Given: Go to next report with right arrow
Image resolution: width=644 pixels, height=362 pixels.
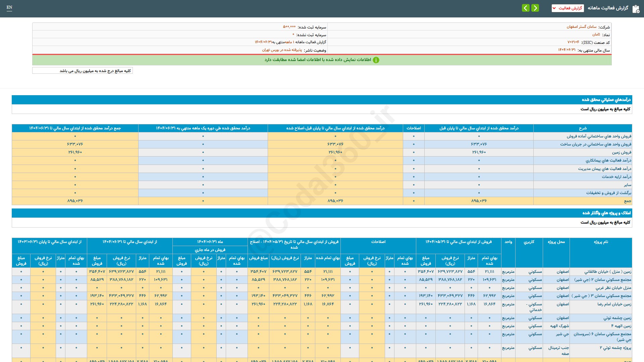Looking at the screenshot, I should 535,8.
